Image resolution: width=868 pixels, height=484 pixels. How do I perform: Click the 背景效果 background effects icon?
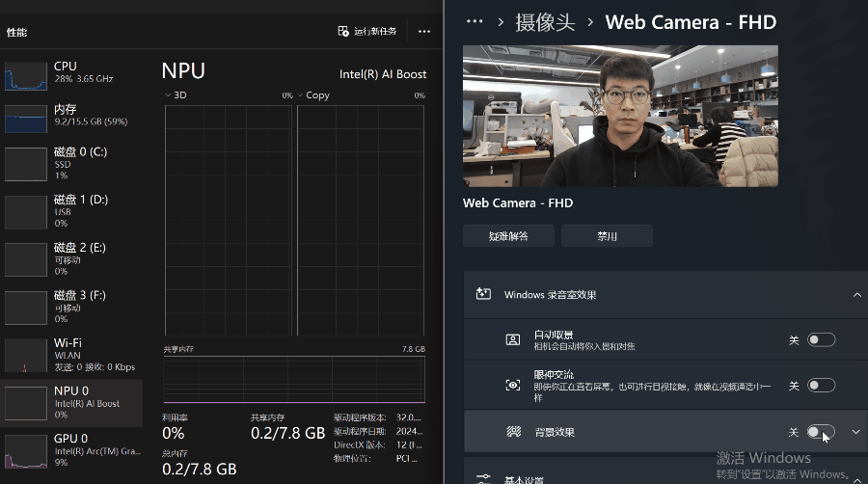[x=513, y=432]
